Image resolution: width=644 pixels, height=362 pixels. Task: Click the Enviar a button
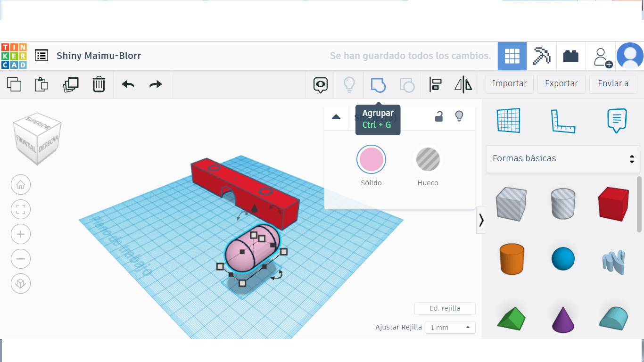pyautogui.click(x=613, y=84)
